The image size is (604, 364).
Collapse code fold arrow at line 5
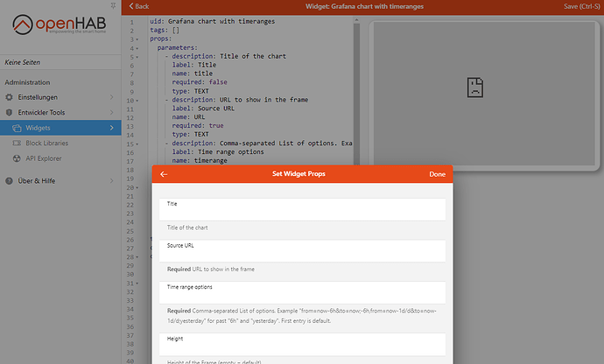137,58
